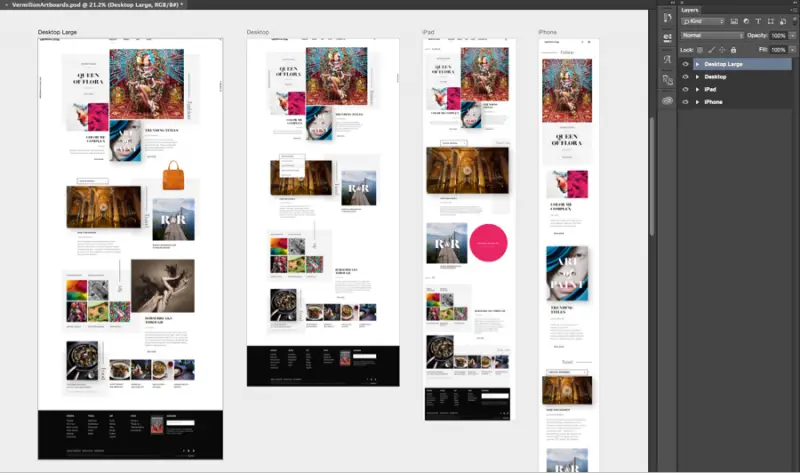Click the lock position move icon

click(722, 50)
